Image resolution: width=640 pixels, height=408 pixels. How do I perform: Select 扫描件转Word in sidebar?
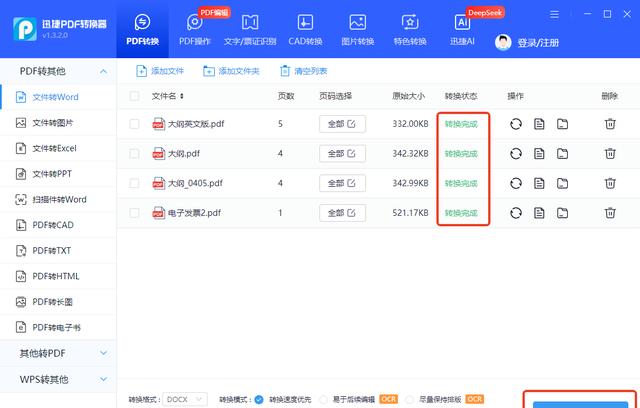click(58, 200)
